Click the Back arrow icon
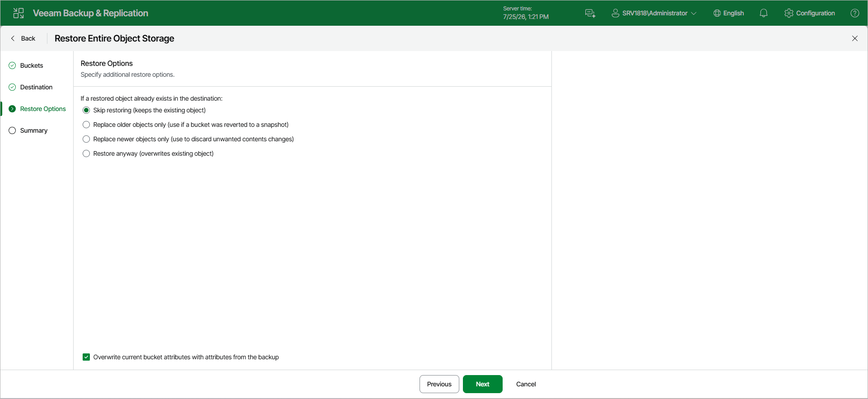 click(13, 38)
